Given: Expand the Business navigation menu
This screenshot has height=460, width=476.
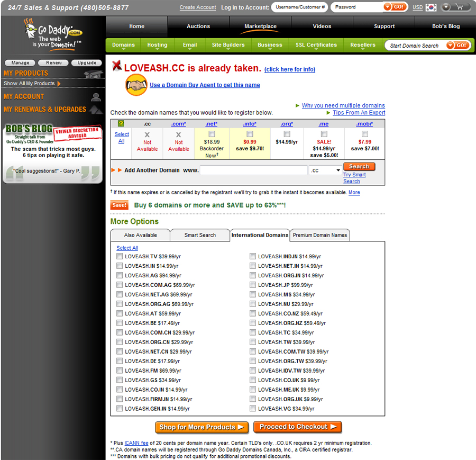Looking at the screenshot, I should (x=270, y=45).
